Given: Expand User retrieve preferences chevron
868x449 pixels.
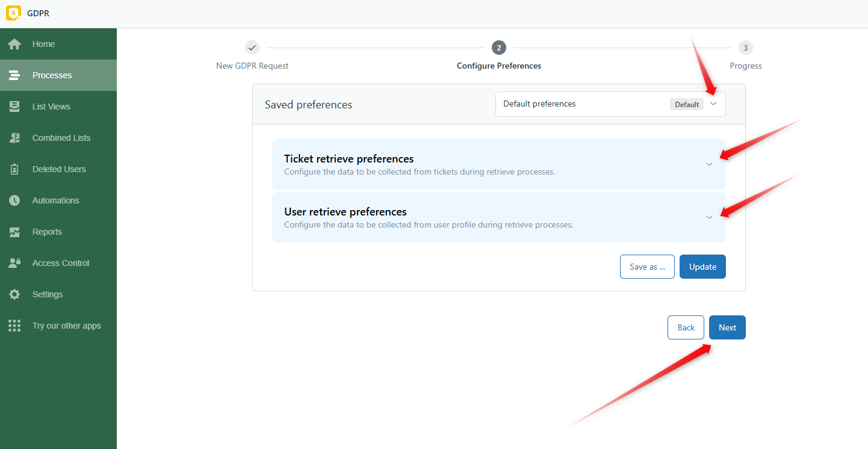Looking at the screenshot, I should pyautogui.click(x=709, y=217).
